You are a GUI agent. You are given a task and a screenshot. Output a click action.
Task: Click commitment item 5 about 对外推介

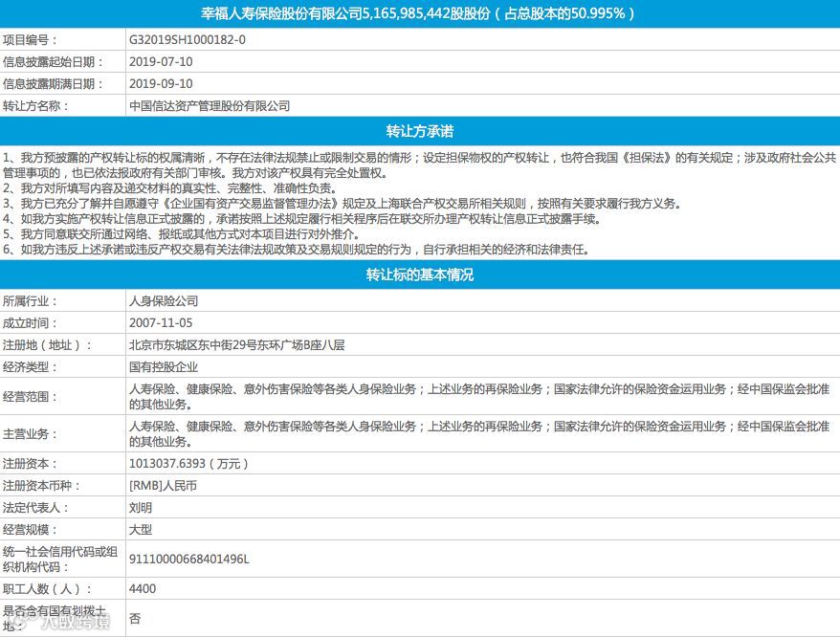pos(182,234)
